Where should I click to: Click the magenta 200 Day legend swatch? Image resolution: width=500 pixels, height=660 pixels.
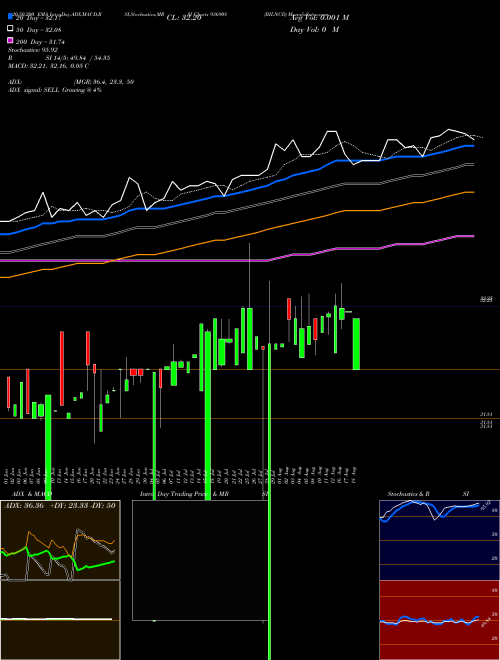11,40
